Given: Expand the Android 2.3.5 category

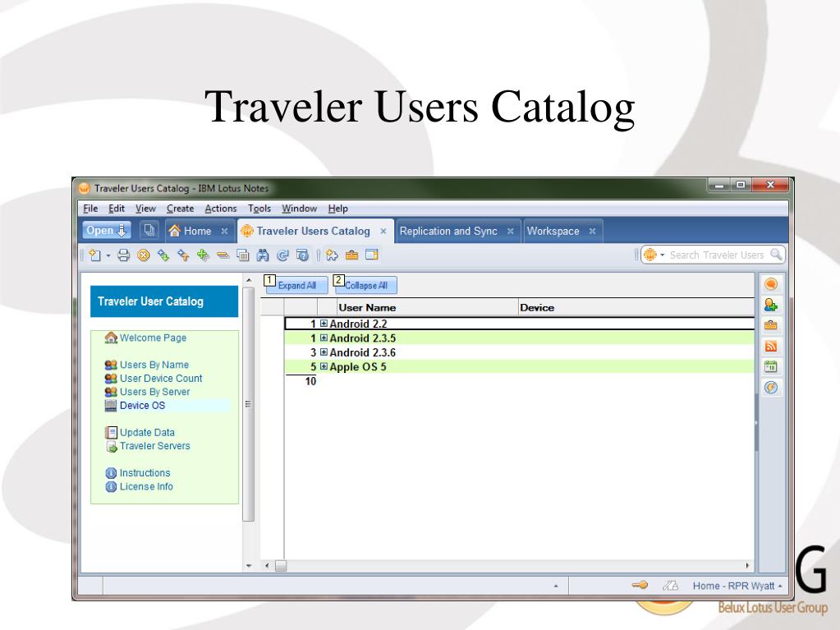Looking at the screenshot, I should [324, 338].
